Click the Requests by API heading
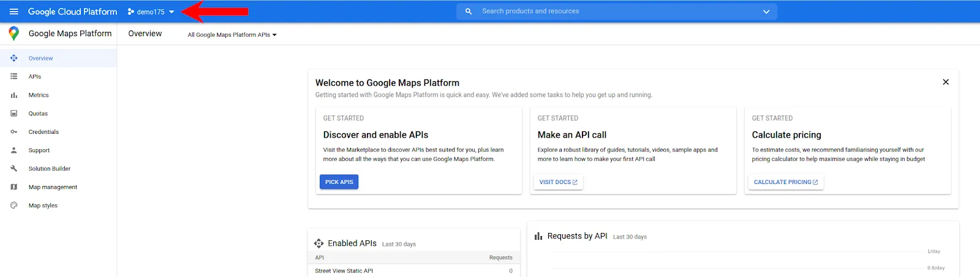The height and width of the screenshot is (277, 980). point(577,236)
